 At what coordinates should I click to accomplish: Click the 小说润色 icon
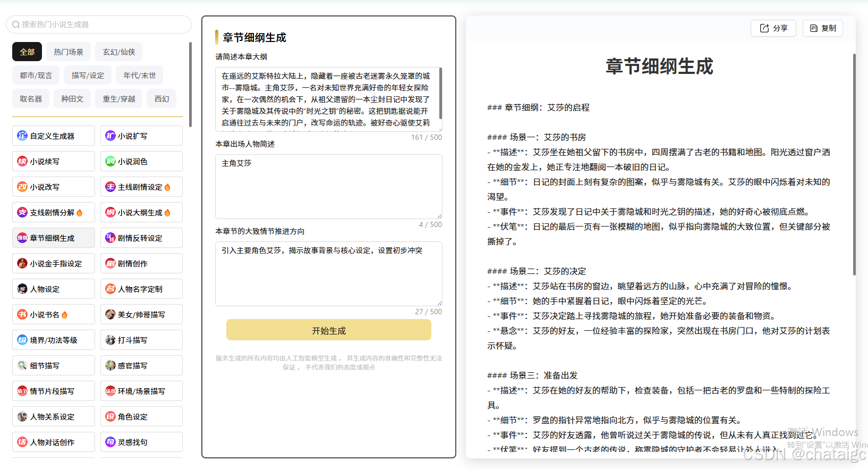pos(110,161)
